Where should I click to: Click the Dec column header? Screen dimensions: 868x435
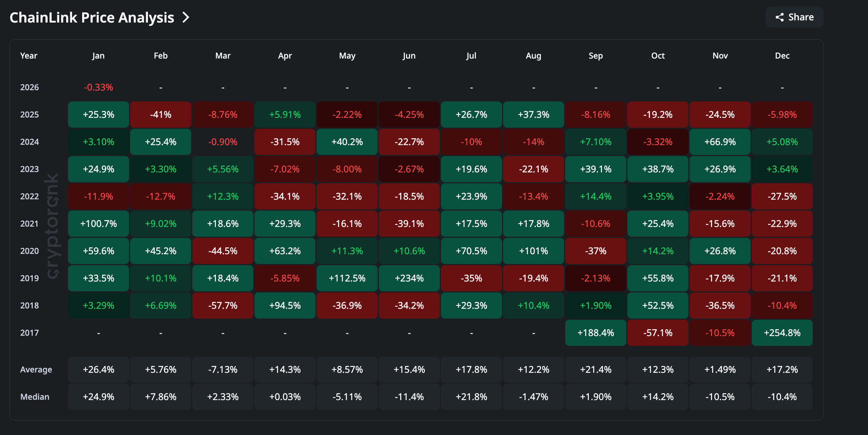tap(782, 56)
